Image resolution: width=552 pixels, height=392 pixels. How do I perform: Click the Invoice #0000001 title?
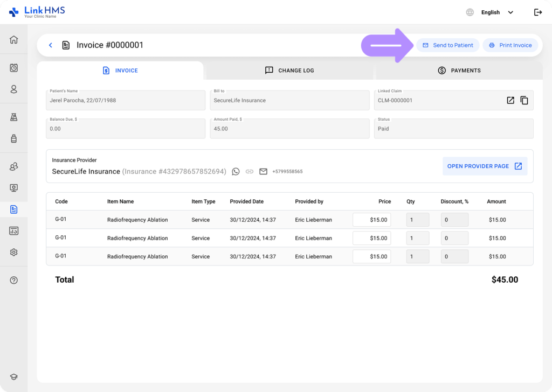(110, 45)
